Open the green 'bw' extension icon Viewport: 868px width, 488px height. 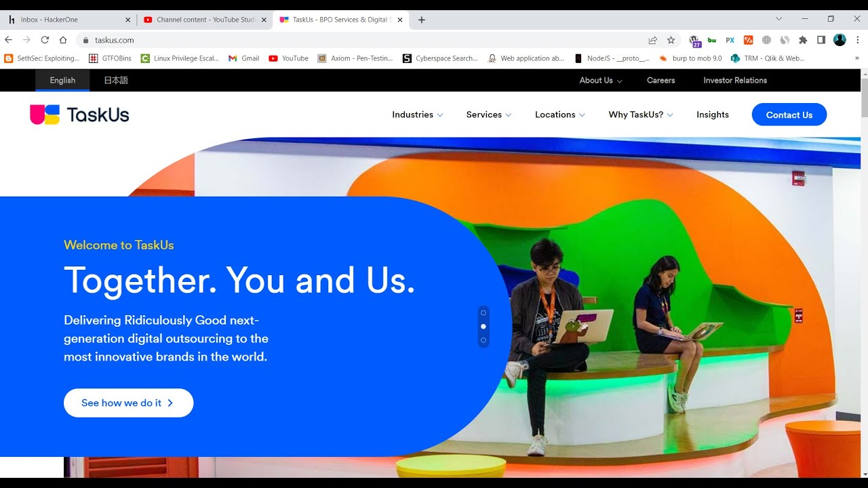[x=712, y=40]
